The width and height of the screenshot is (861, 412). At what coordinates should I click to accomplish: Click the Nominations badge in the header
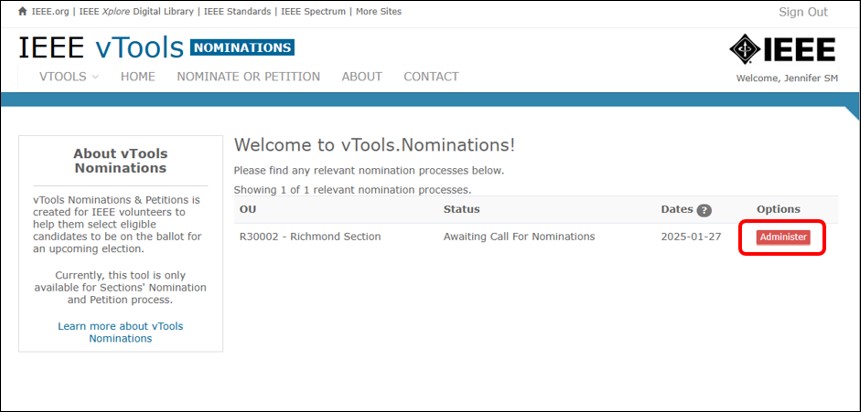click(242, 48)
